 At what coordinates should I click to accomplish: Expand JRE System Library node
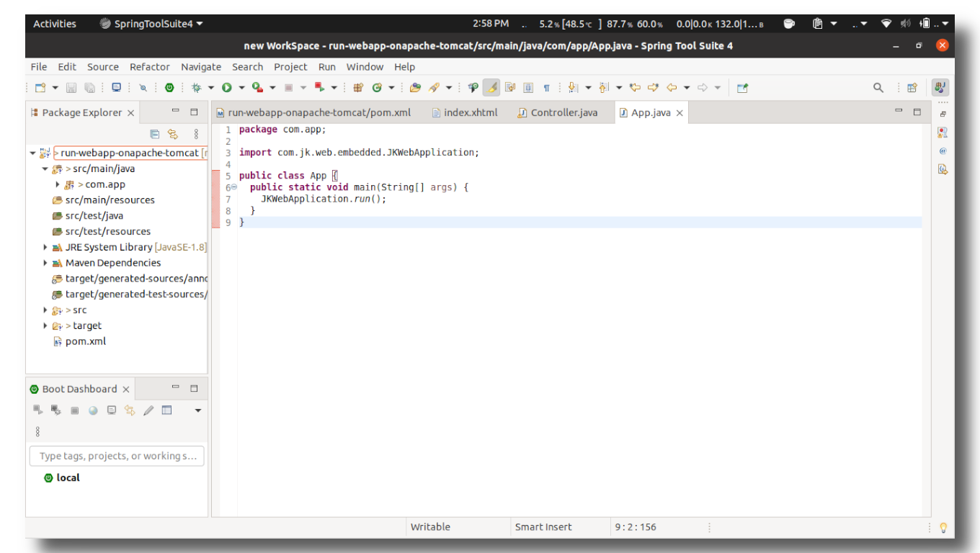pos(45,248)
